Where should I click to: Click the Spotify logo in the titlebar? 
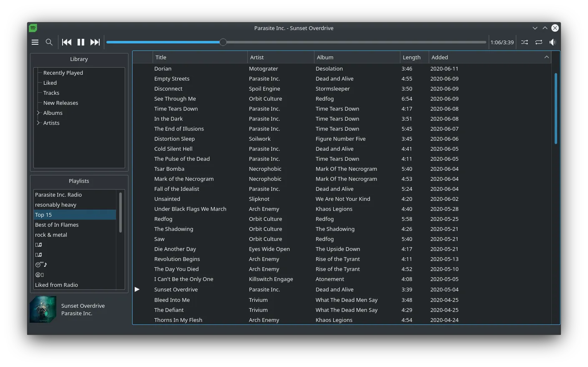pyautogui.click(x=33, y=28)
